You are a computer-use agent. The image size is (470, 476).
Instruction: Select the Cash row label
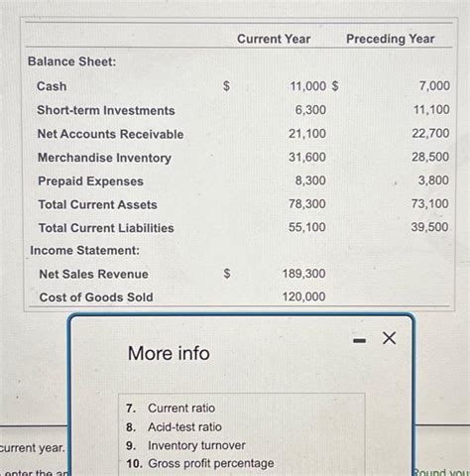click(x=52, y=86)
